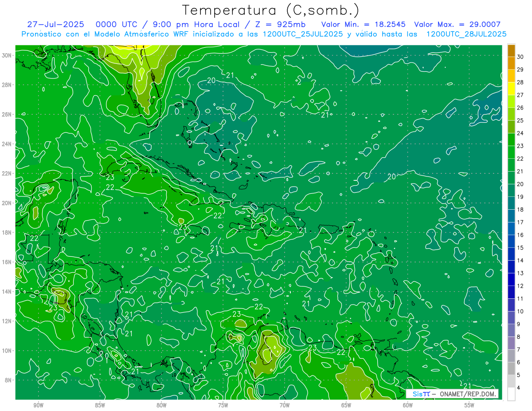Screen dimensions: 532x411
Task: Click the '75W' longitude axis label
Action: tap(223, 405)
